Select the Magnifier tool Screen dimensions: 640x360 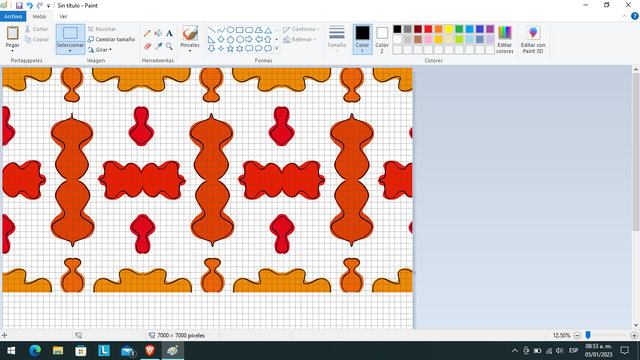169,46
